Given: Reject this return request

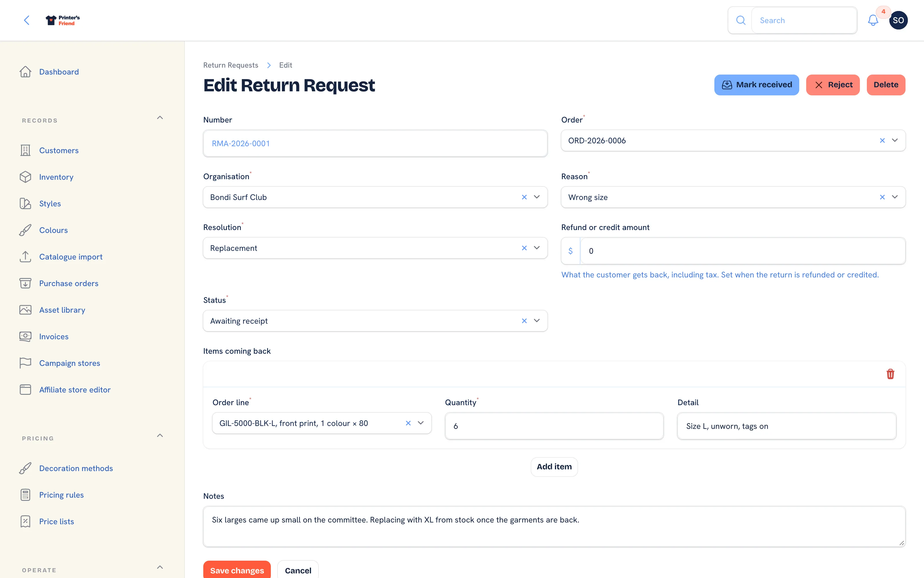Looking at the screenshot, I should [833, 85].
